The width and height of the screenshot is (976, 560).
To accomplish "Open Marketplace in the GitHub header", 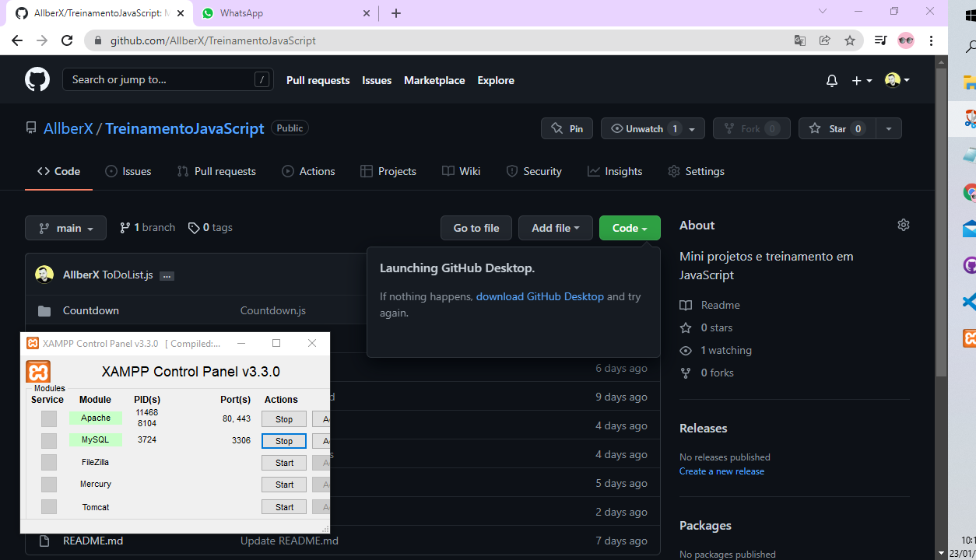I will (434, 80).
